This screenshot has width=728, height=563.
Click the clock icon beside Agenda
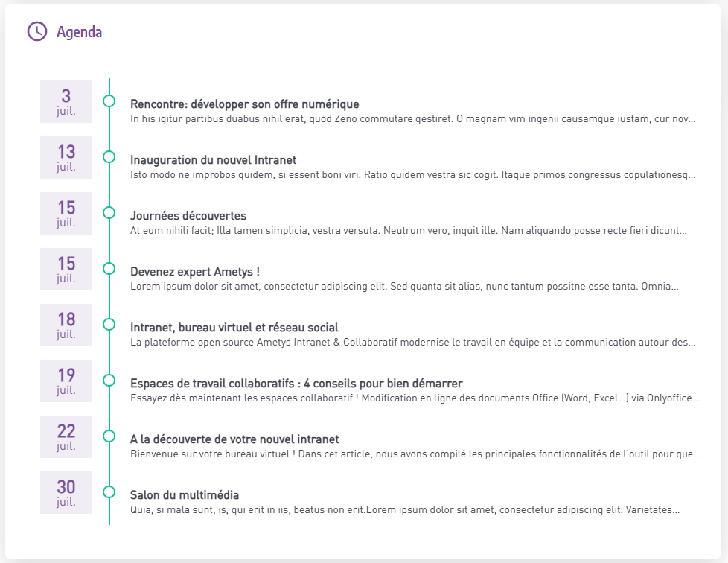point(36,31)
